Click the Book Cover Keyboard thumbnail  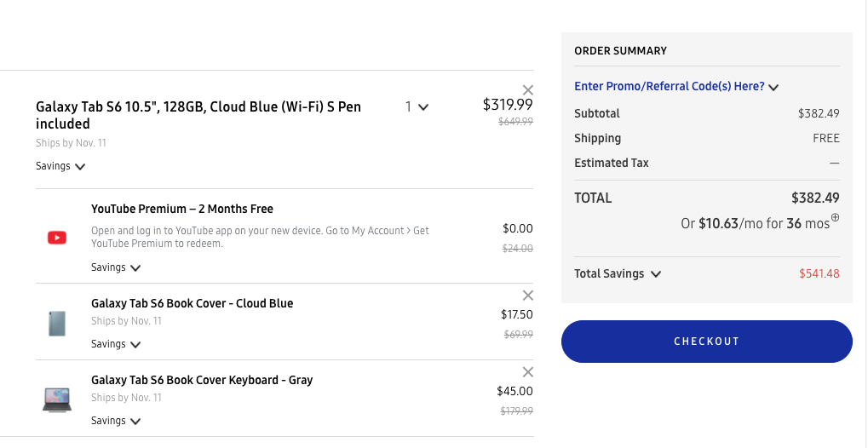point(57,399)
